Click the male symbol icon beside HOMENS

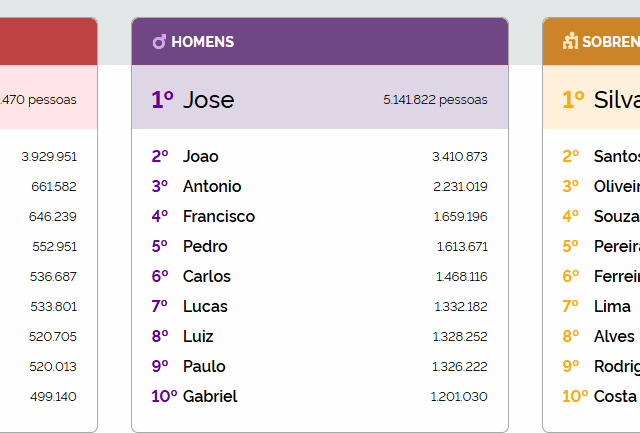pyautogui.click(x=159, y=42)
